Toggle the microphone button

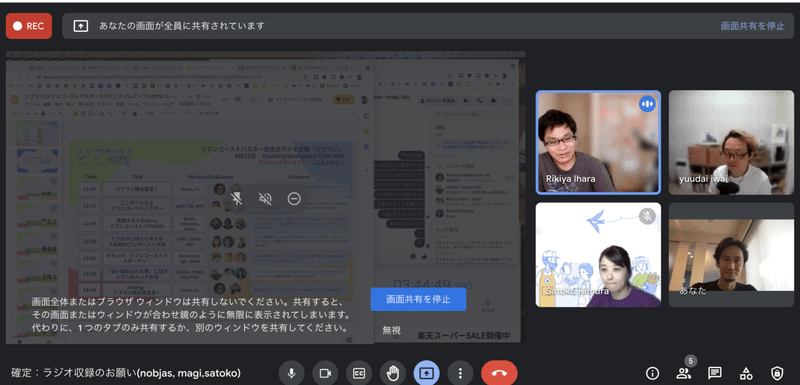[291, 373]
